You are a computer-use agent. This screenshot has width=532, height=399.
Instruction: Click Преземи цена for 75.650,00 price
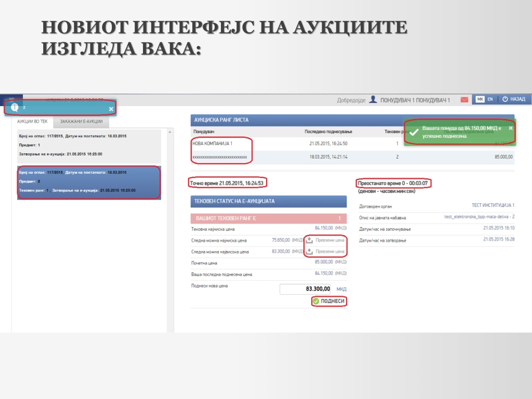click(330, 240)
